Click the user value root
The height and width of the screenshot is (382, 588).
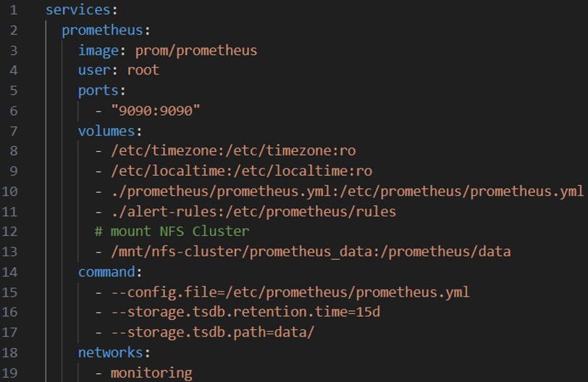pos(143,70)
